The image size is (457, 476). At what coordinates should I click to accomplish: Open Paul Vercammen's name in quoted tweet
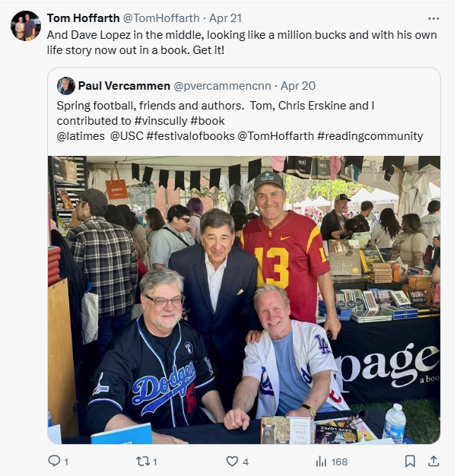click(124, 86)
